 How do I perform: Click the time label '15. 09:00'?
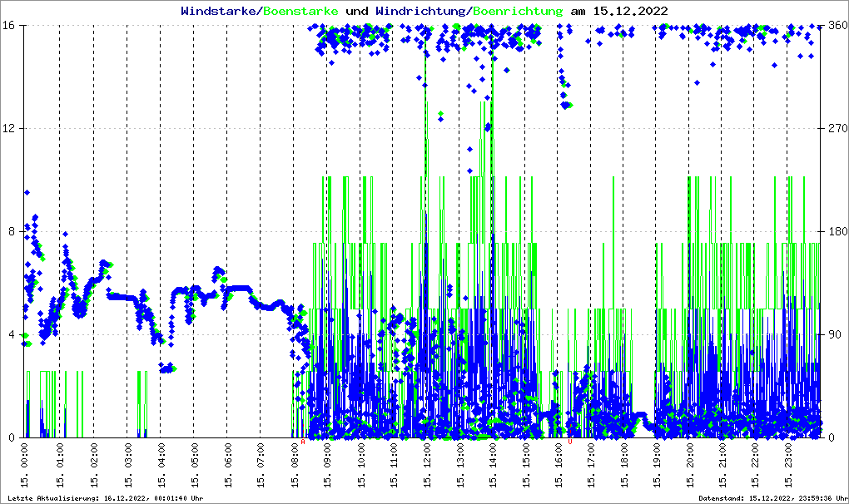[327, 465]
